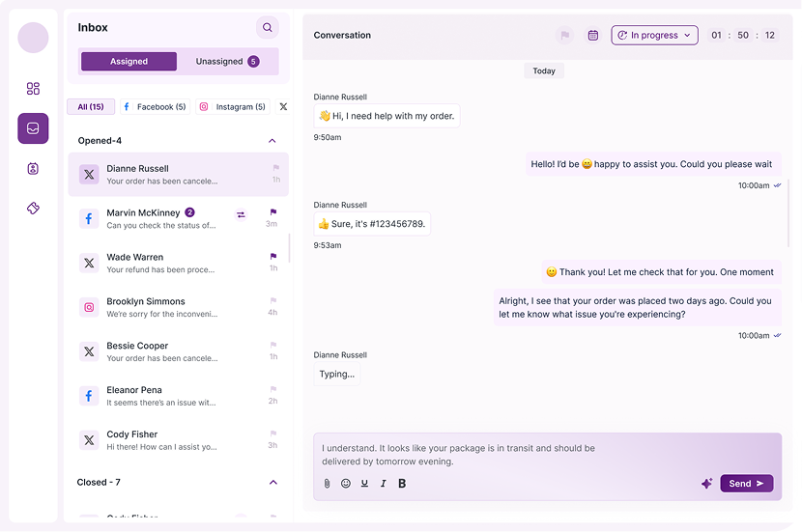Toggle the flag on Wade Warren row
802x532 pixels.
coord(273,256)
